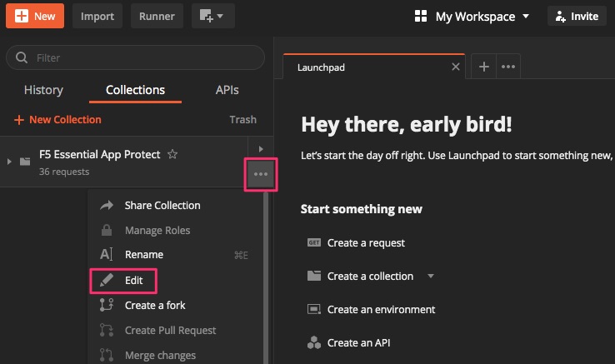
Task: Expand the Create a collection dropdown arrow
Action: [431, 277]
